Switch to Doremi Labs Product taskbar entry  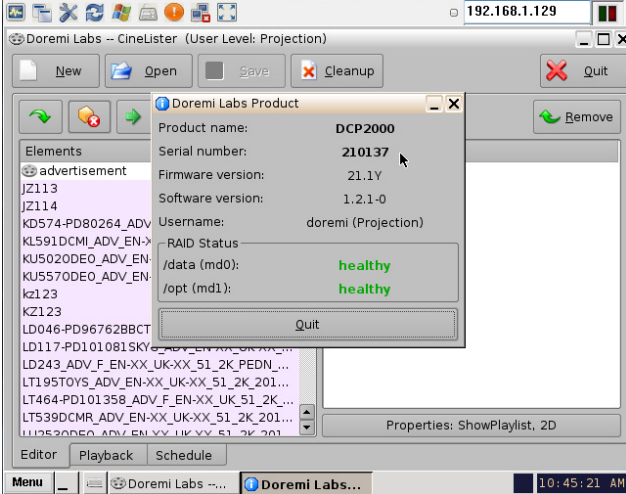(306, 484)
